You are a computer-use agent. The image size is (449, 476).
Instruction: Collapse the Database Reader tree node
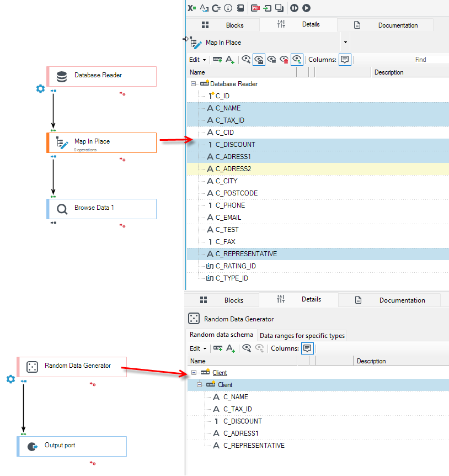pos(193,83)
